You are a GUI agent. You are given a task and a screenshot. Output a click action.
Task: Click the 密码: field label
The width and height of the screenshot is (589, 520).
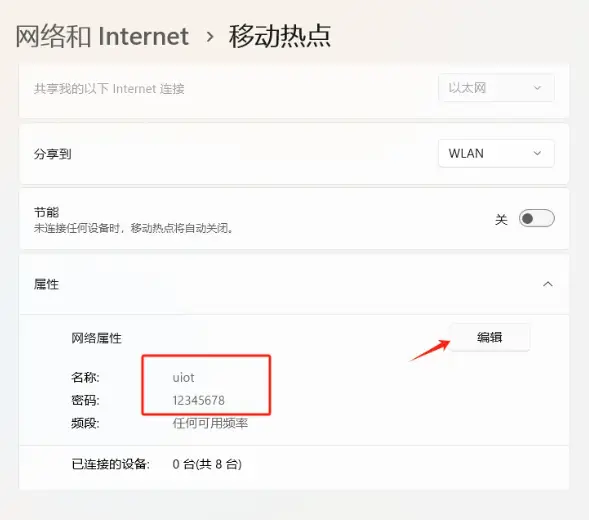[85, 400]
